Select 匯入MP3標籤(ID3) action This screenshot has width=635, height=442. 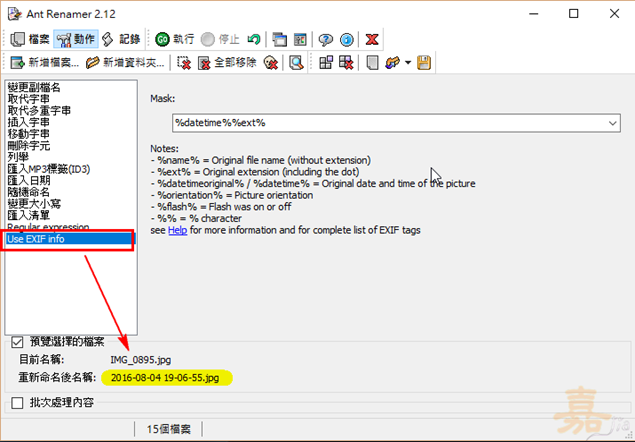(49, 169)
